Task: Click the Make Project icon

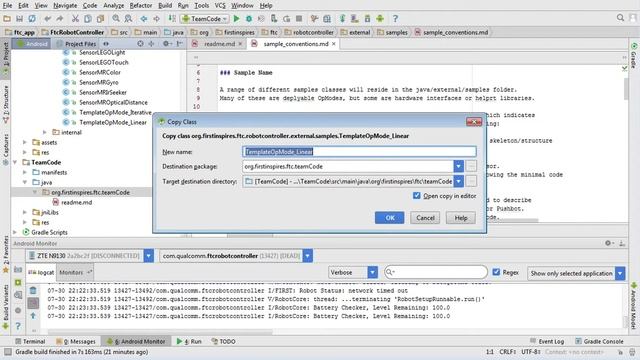Action: [172, 18]
